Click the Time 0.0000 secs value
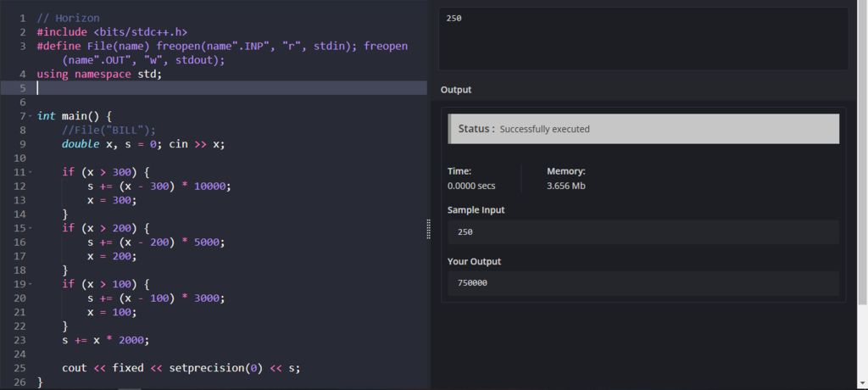Screen dimensions: 868x390 [471, 186]
